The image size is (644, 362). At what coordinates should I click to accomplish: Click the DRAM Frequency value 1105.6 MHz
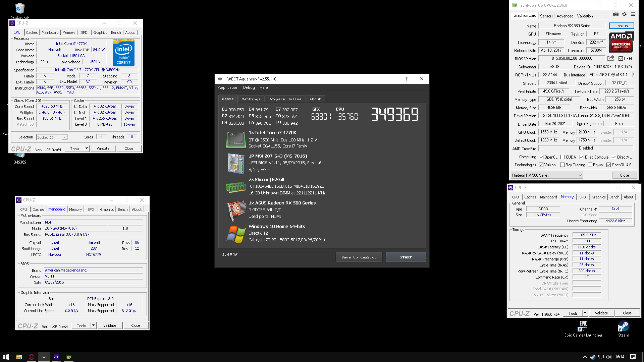coord(587,235)
